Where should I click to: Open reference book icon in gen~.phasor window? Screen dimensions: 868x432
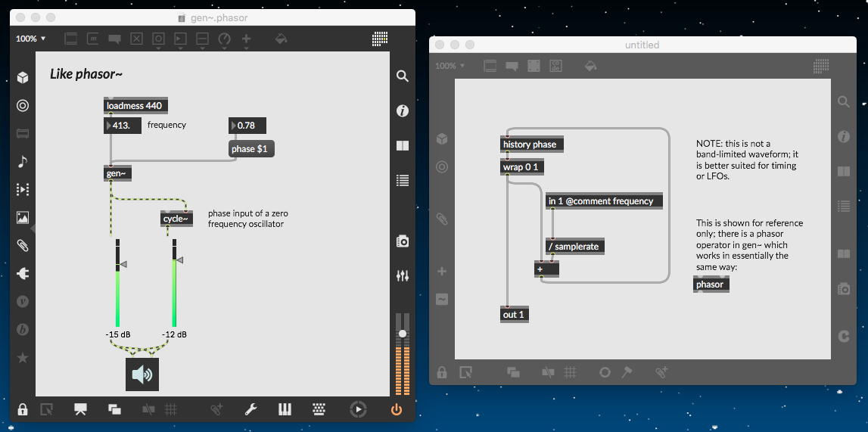403,145
